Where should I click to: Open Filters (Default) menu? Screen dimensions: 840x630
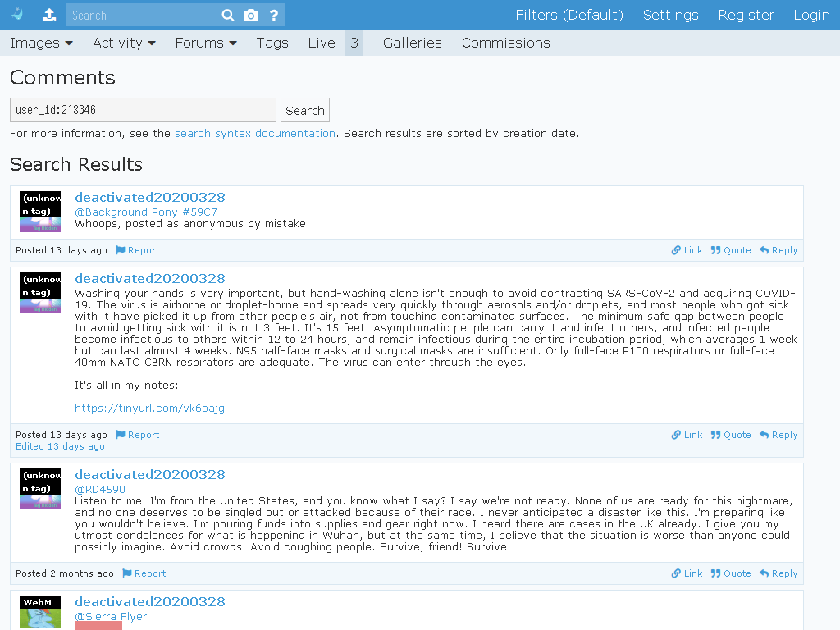pyautogui.click(x=569, y=15)
